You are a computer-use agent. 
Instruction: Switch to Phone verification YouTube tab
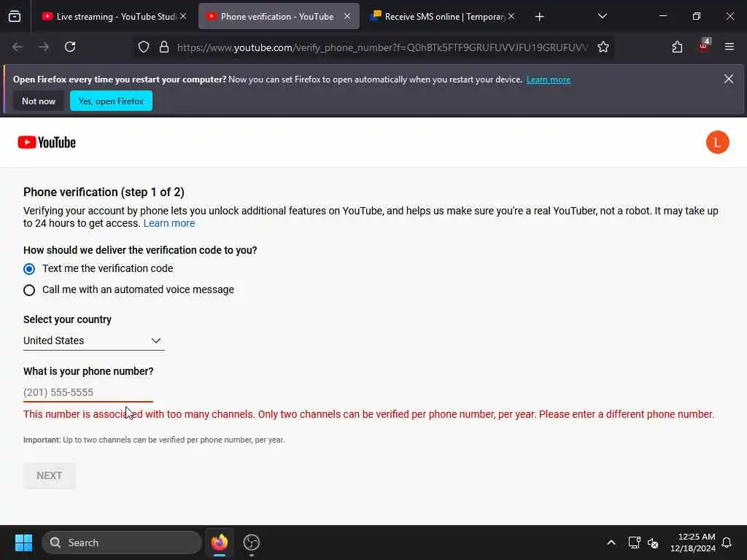click(279, 17)
